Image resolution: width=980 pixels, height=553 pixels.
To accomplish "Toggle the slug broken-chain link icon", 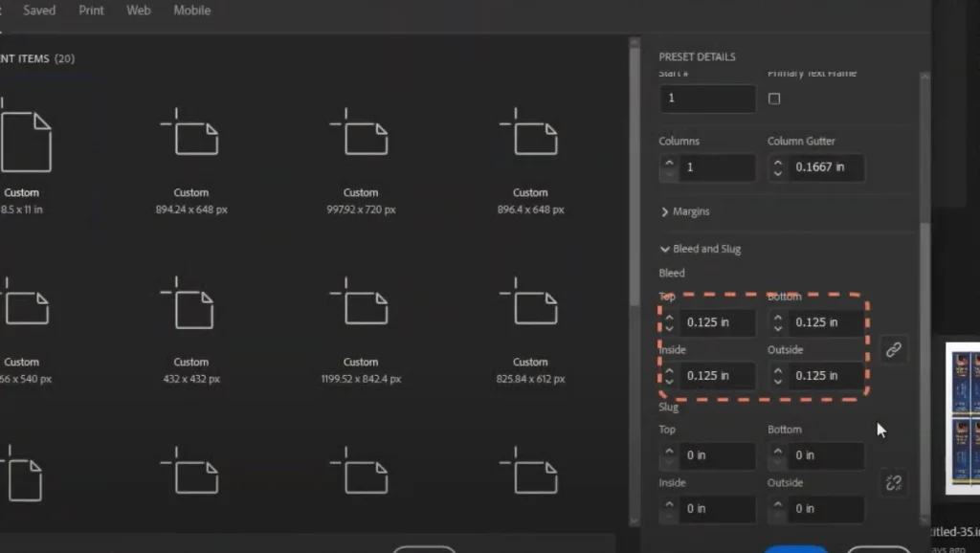I will (893, 482).
